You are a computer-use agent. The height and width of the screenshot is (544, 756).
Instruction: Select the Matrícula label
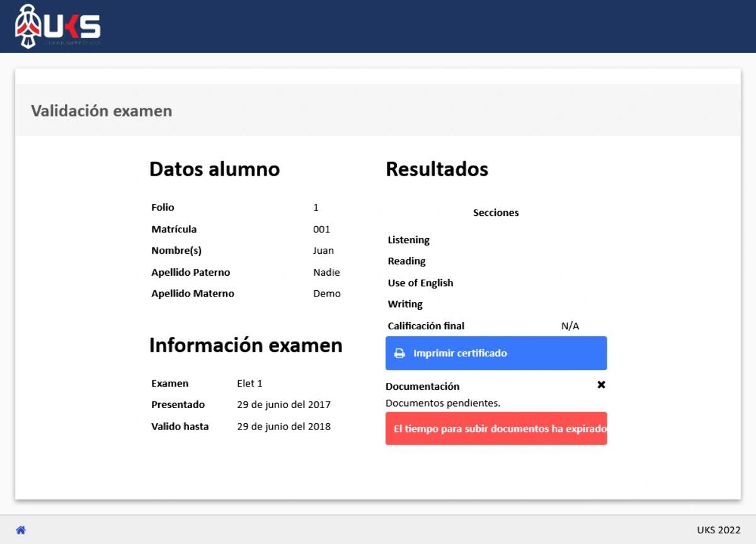(x=174, y=229)
